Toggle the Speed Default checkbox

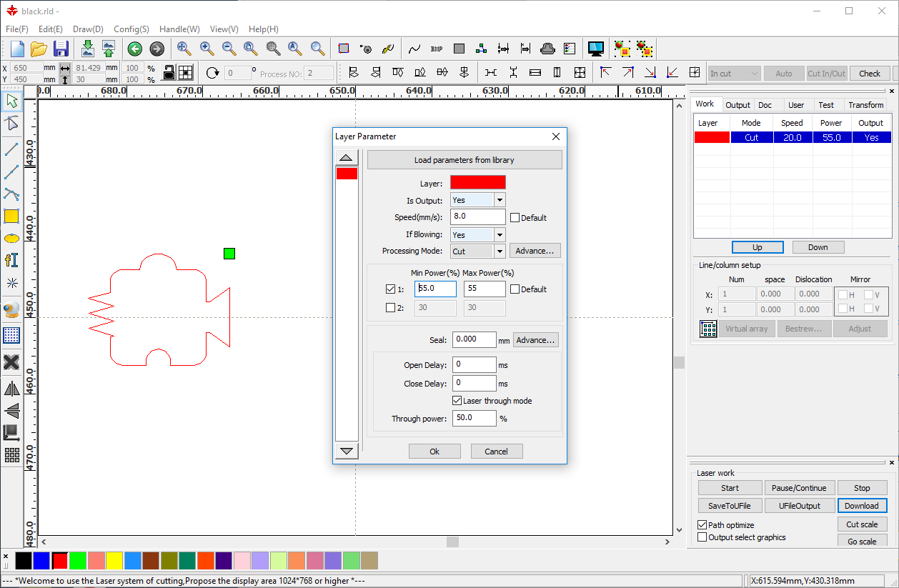(515, 218)
